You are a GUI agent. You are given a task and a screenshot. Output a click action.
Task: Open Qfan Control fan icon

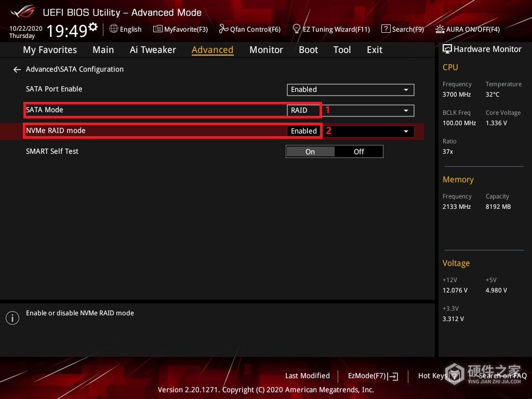coord(223,29)
